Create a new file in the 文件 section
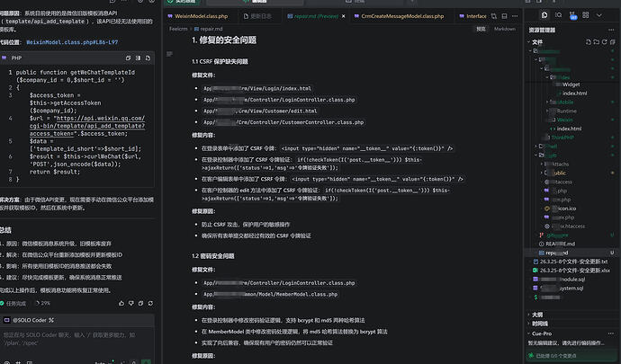The image size is (621, 364). coord(589,42)
